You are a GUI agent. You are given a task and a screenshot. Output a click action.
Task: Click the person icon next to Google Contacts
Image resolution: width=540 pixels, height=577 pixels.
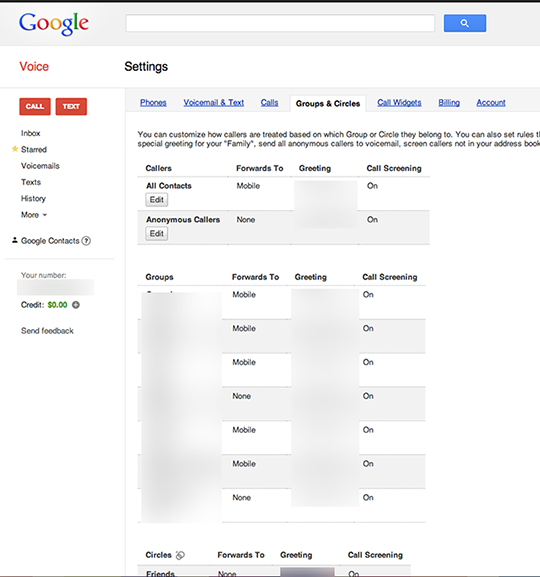(x=15, y=240)
